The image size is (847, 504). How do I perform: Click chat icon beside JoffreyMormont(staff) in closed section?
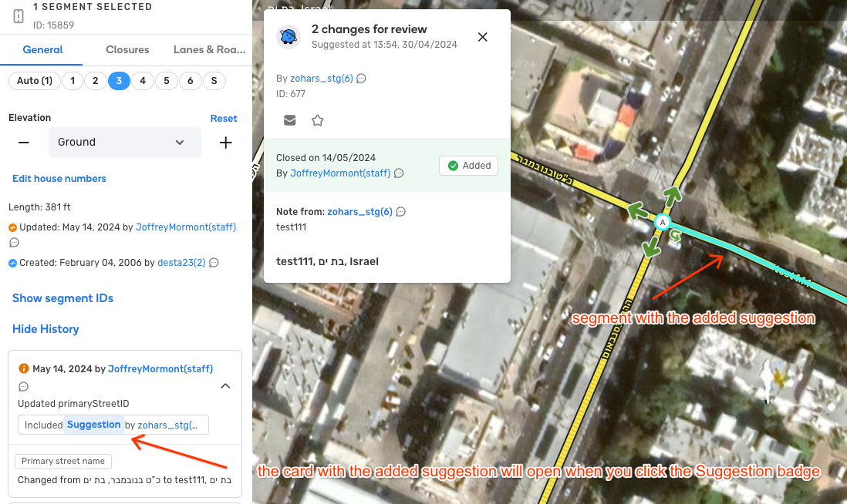tap(399, 173)
